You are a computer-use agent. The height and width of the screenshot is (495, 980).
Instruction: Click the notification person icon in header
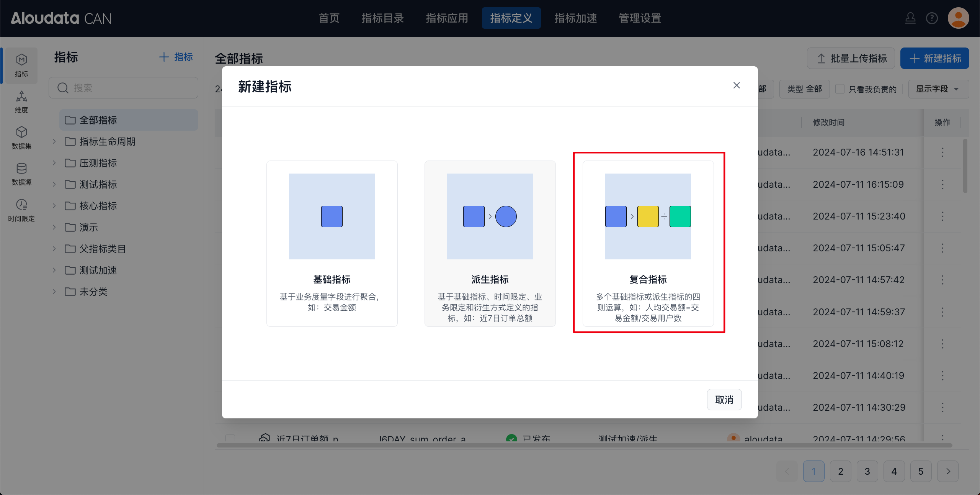coord(910,18)
